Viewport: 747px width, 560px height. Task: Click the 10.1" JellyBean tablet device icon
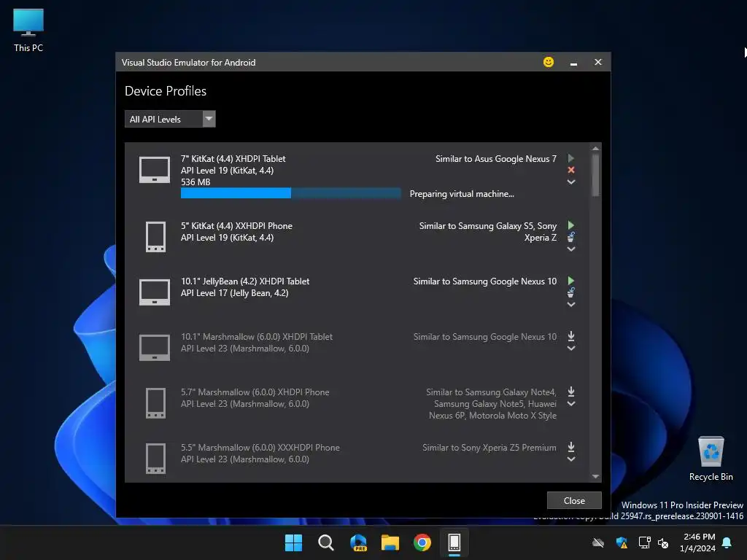point(155,292)
